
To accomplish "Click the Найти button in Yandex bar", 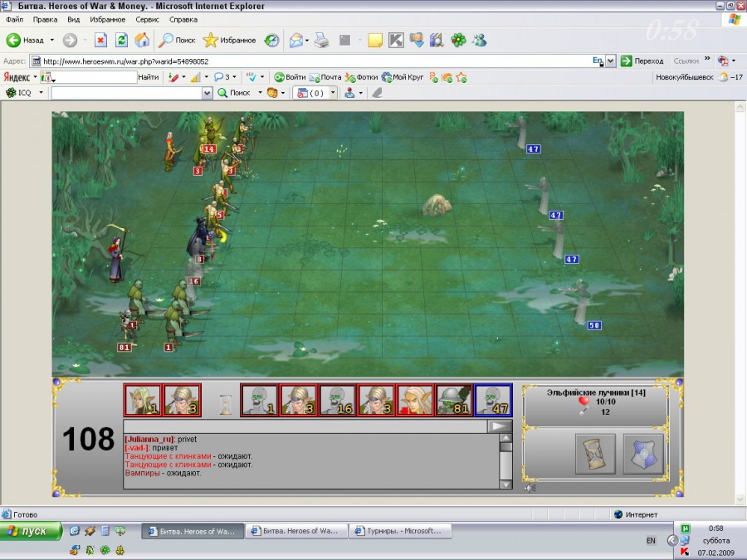I will coord(149,77).
